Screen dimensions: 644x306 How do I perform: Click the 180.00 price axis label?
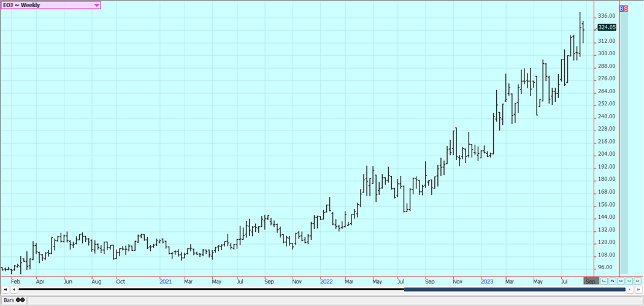[x=607, y=179]
